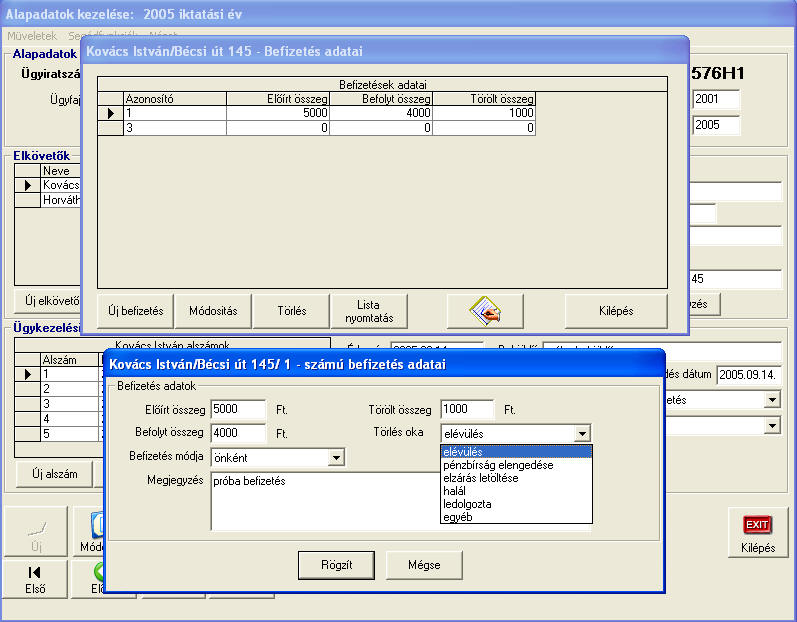This screenshot has height=622, width=797.
Task: Choose halál from the dropdown list
Action: tap(516, 491)
